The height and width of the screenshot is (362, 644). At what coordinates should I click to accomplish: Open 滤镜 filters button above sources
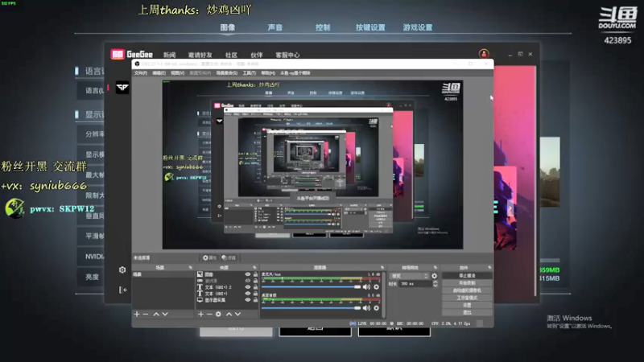point(229,257)
